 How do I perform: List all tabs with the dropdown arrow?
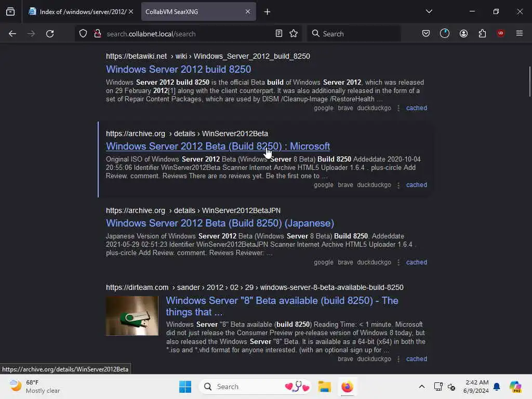(429, 11)
